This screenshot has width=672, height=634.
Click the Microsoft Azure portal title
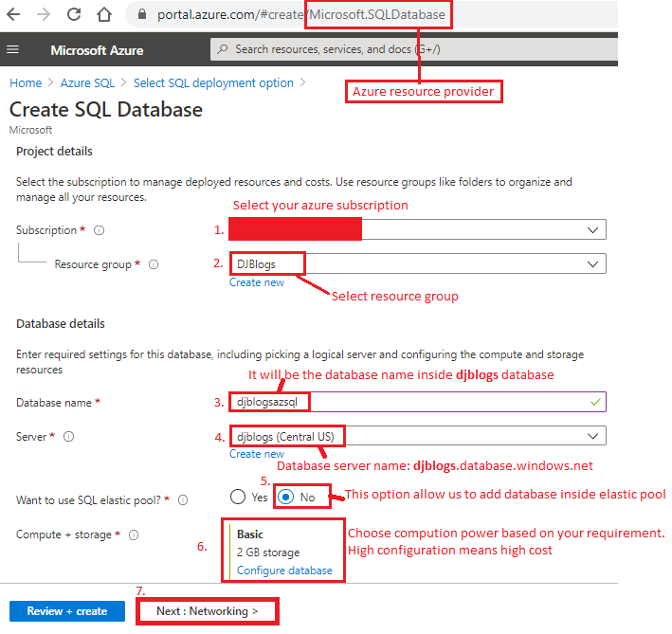tap(97, 50)
